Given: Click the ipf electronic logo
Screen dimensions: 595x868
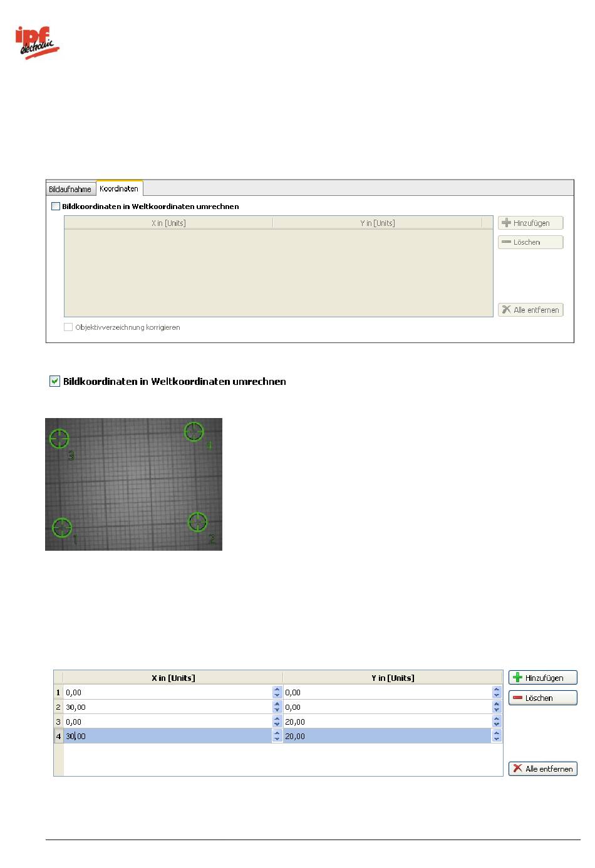Looking at the screenshot, I should pos(37,43).
